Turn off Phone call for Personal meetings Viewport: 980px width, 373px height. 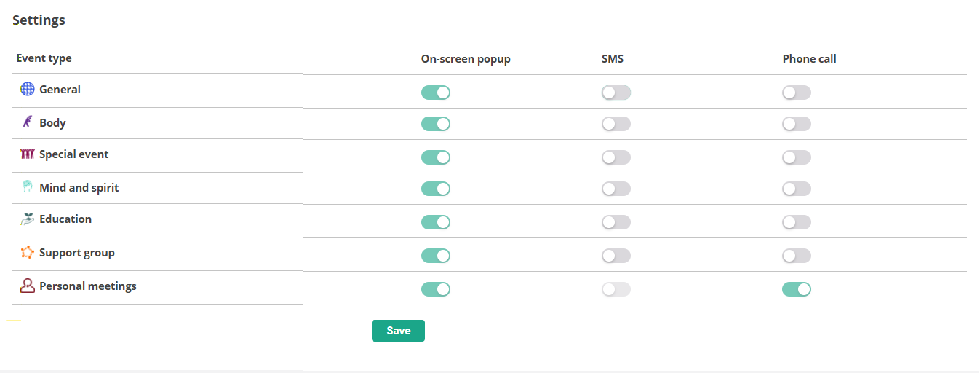[x=797, y=290]
